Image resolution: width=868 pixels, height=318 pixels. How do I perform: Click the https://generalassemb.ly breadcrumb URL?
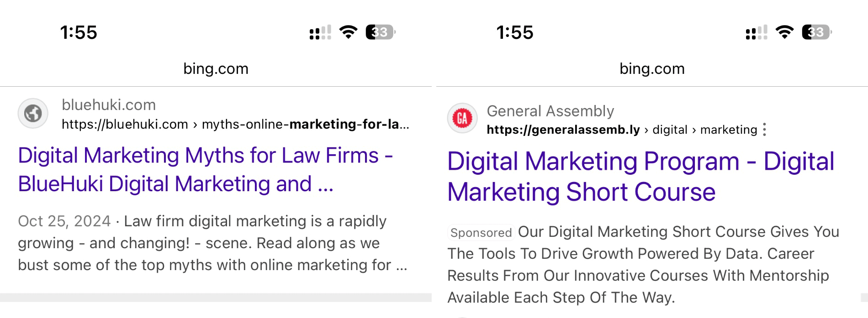pyautogui.click(x=563, y=130)
